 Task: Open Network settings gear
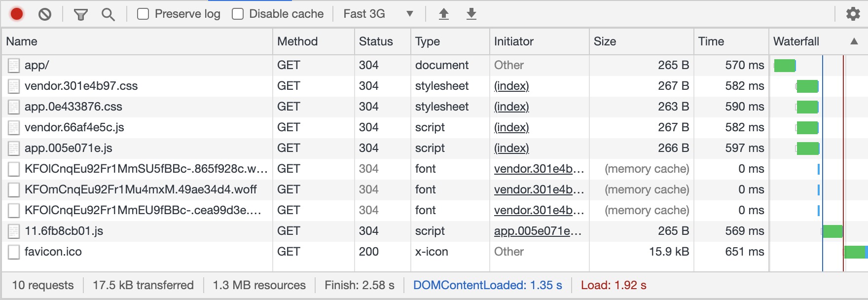[x=853, y=14]
